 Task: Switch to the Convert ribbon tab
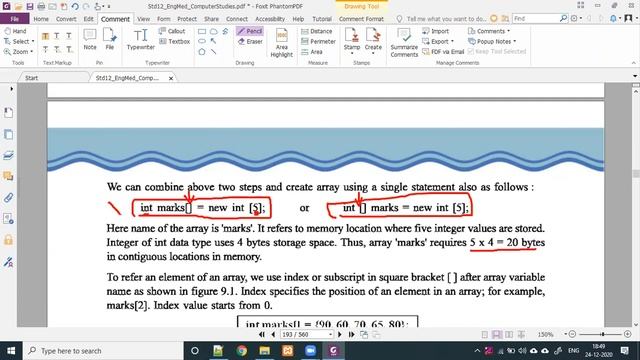(x=66, y=19)
